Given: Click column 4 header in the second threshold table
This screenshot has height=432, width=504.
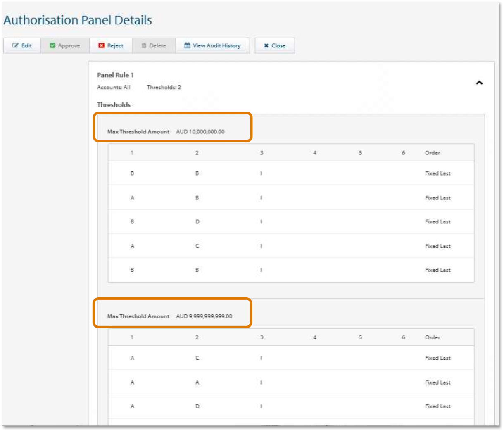Looking at the screenshot, I should [315, 337].
